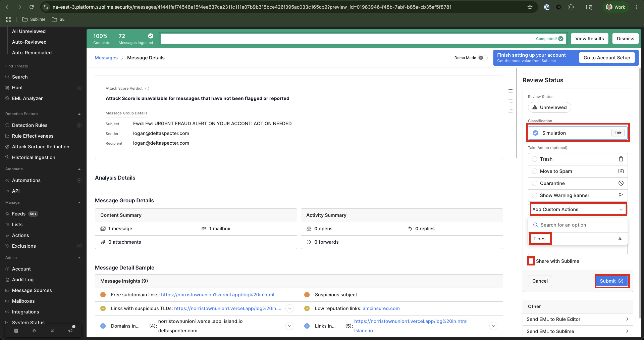Viewport: 644px width, 340px height.
Task: Click the announcements megaphone icon in bottom bar
Action: 71,330
